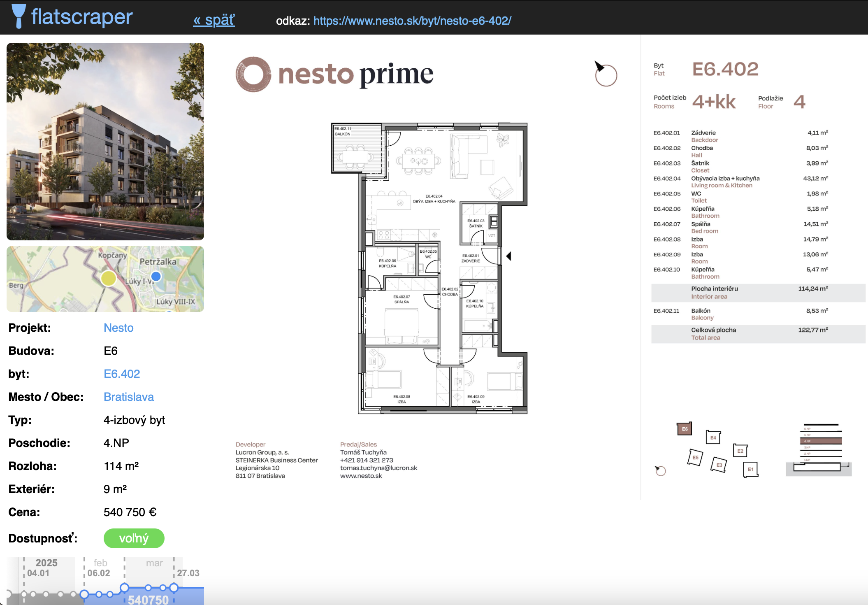This screenshot has height=605, width=868.
Task: Open the Bratislava city link
Action: [129, 397]
